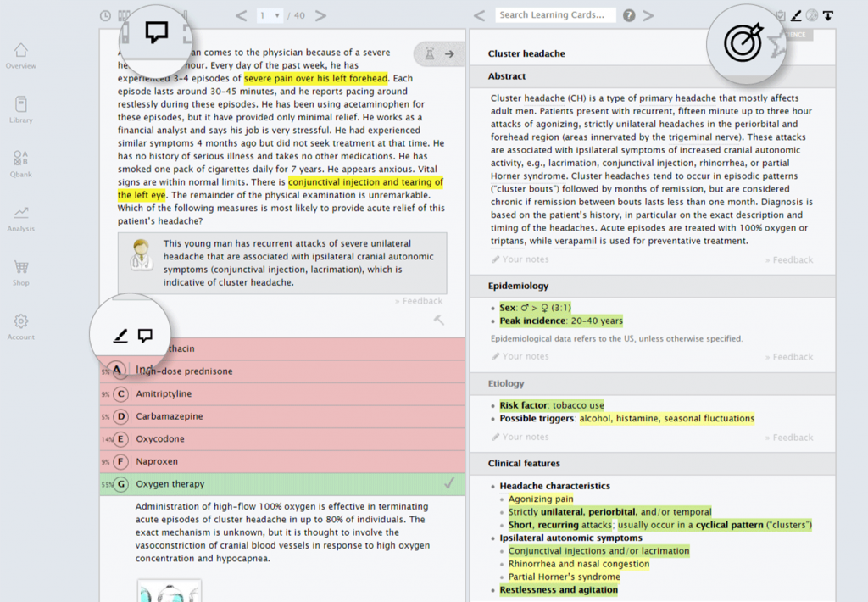Click the clipboard checklist icon in card toolbar
The height and width of the screenshot is (602, 868).
[x=781, y=15]
